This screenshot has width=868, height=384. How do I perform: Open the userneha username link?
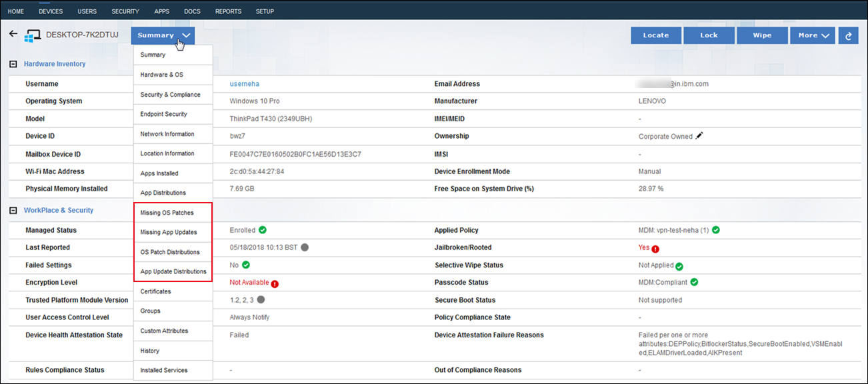pos(244,84)
